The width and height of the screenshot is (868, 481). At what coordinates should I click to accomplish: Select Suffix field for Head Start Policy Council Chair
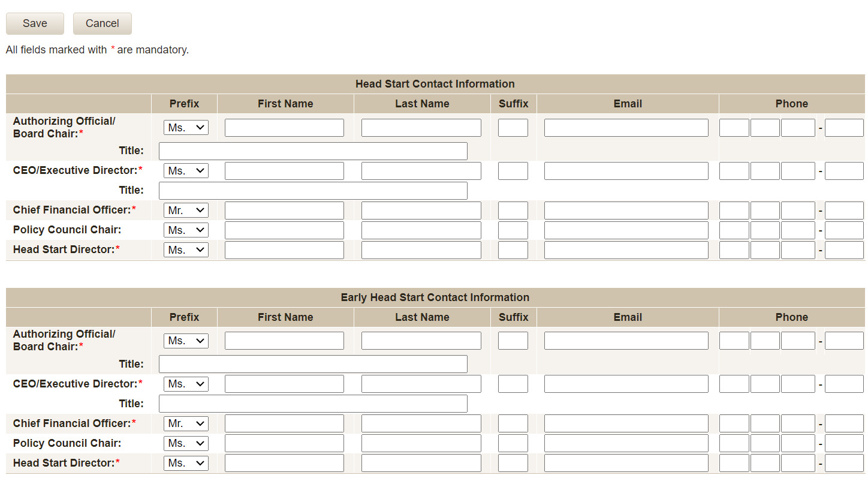coord(513,230)
